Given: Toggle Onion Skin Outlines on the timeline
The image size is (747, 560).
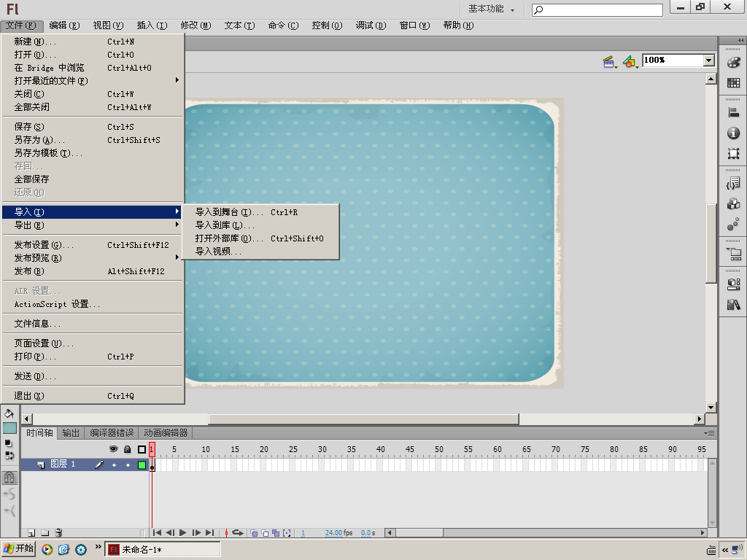Looking at the screenshot, I should (265, 533).
